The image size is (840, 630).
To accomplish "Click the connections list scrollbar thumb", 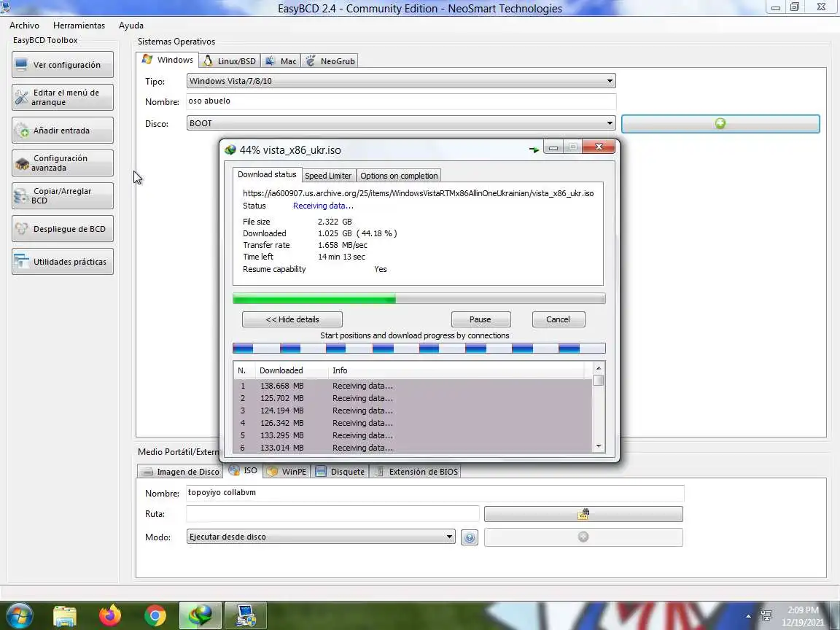I will pos(599,381).
